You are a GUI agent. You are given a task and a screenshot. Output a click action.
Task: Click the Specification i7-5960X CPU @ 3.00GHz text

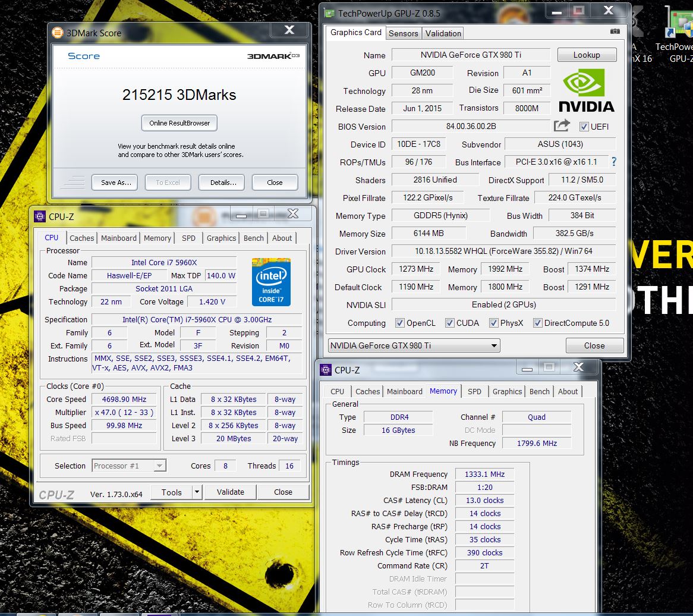[x=197, y=319]
